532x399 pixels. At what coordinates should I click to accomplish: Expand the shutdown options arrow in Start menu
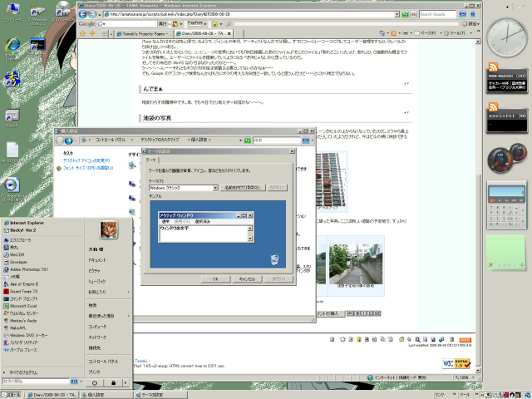coord(126,382)
